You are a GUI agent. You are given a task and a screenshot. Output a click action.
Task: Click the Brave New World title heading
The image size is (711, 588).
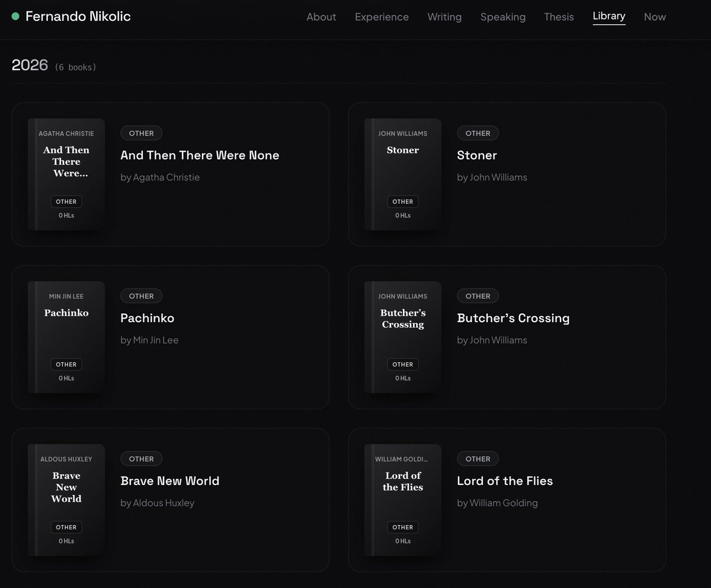(x=170, y=481)
